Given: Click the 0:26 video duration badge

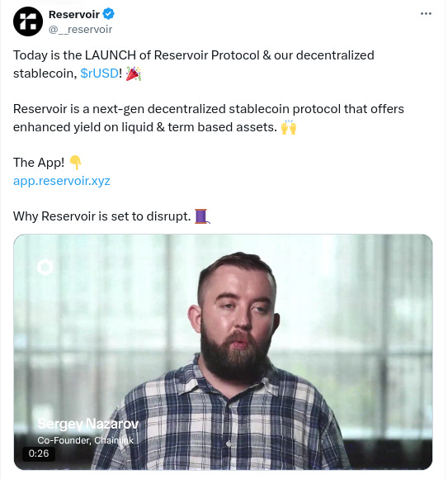Looking at the screenshot, I should point(39,453).
